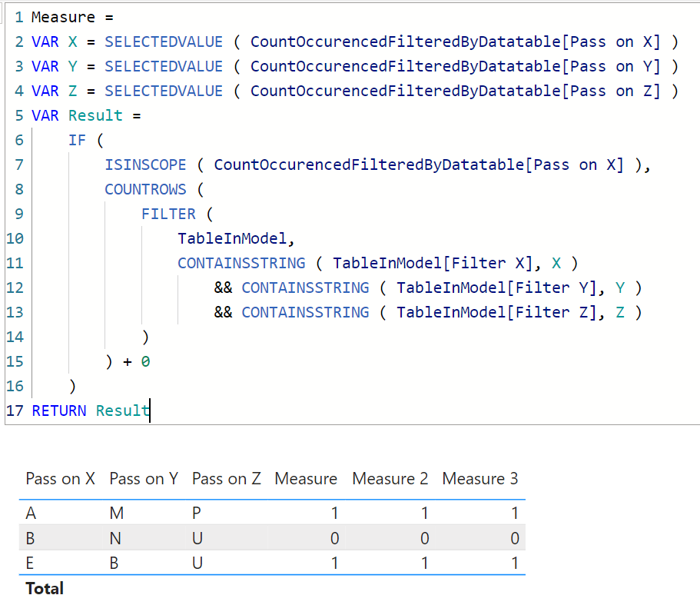The height and width of the screenshot is (615, 700).
Task: Sort by the Pass on Y column header
Action: pyautogui.click(x=144, y=479)
